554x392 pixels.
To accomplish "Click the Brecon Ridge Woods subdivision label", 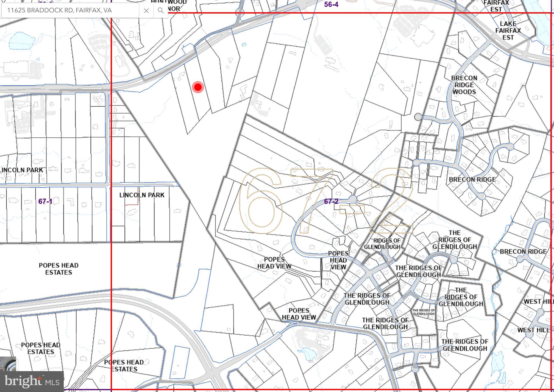I will 464,85.
